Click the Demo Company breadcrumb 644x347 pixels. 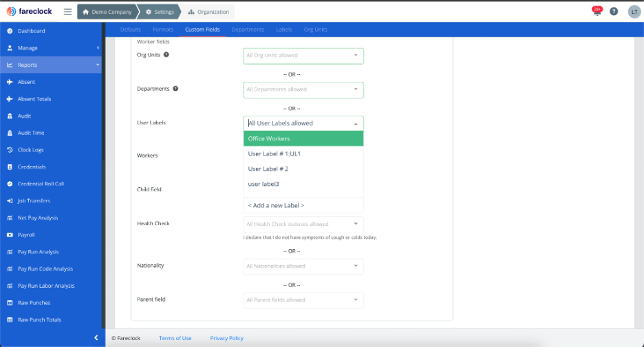[107, 12]
